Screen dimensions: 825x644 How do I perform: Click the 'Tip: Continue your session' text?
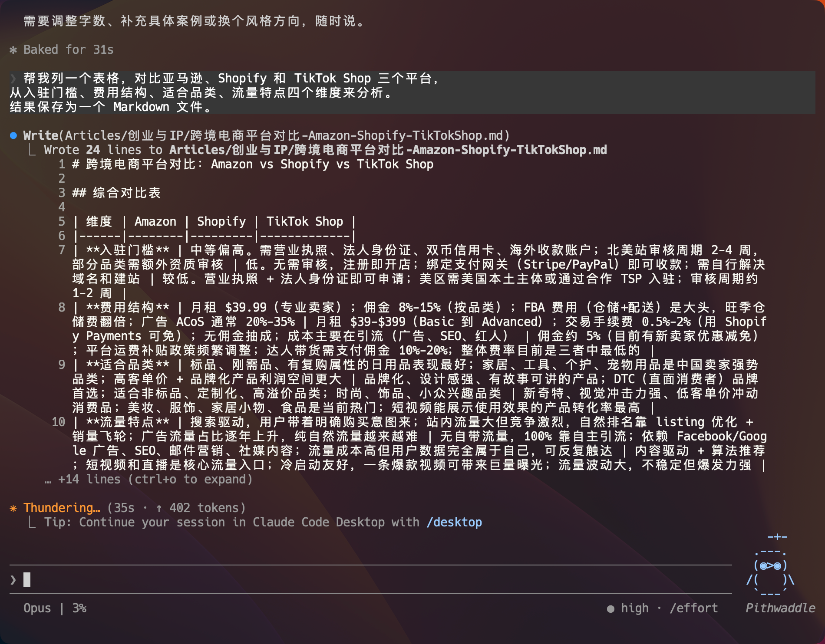click(232, 522)
